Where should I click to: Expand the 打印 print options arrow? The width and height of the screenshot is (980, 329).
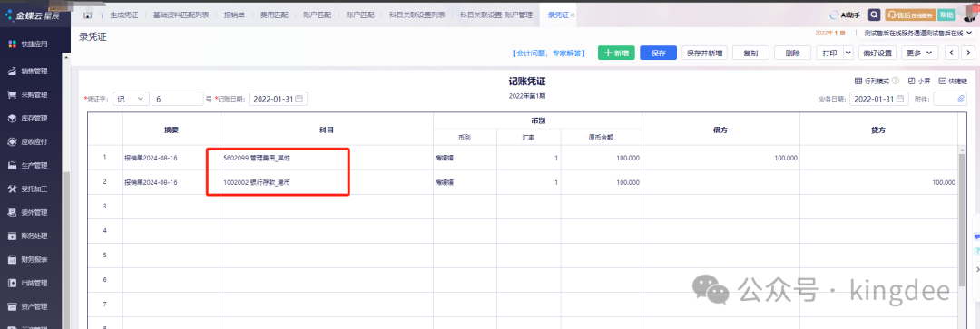848,53
